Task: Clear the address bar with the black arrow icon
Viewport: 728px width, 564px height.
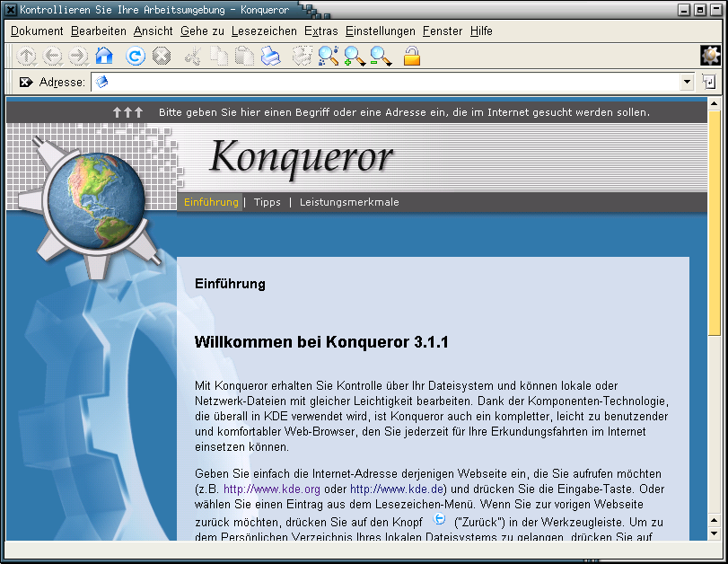Action: point(26,82)
